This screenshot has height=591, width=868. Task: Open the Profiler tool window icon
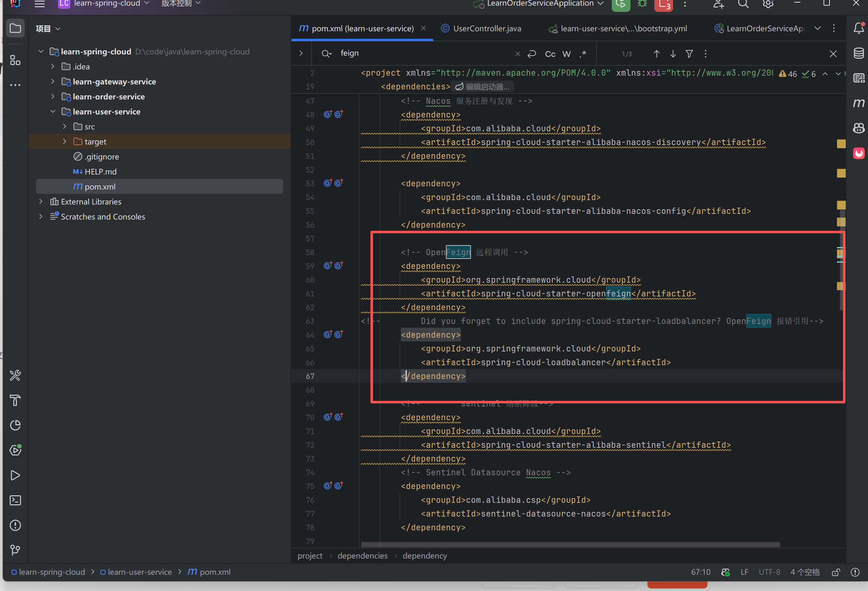coord(15,425)
